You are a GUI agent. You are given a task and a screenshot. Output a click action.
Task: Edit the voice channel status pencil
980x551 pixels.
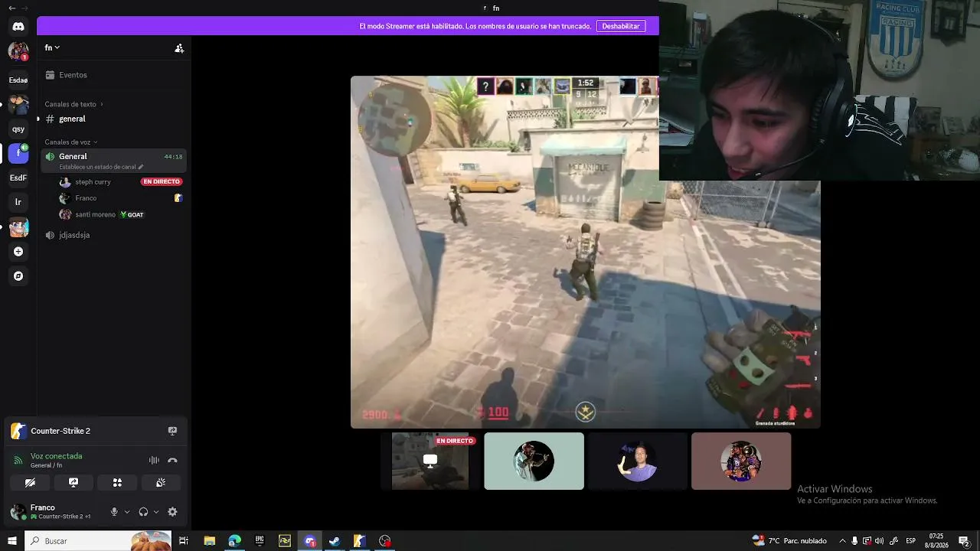tap(141, 167)
